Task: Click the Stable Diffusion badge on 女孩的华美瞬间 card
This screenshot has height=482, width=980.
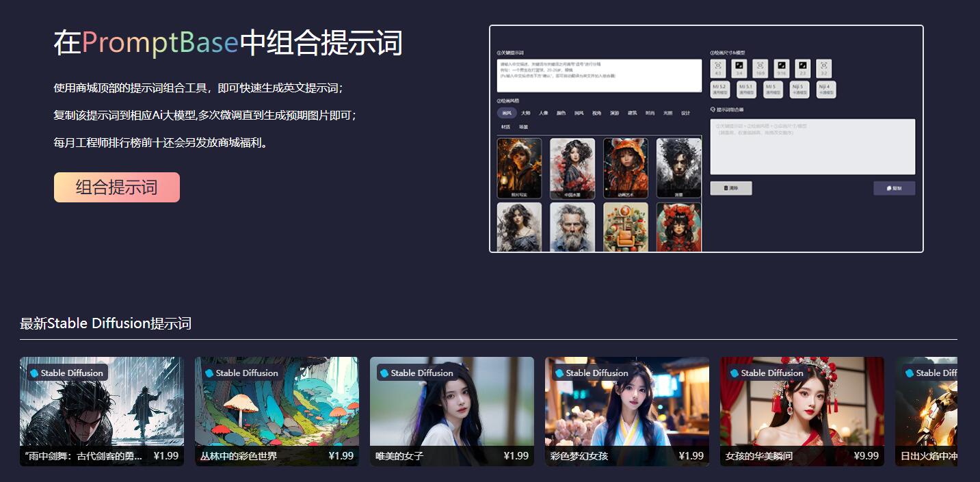Action: pyautogui.click(x=767, y=373)
